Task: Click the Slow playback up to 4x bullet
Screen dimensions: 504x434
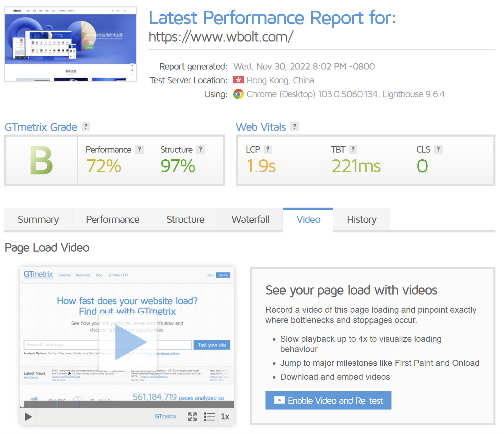Action: (361, 344)
